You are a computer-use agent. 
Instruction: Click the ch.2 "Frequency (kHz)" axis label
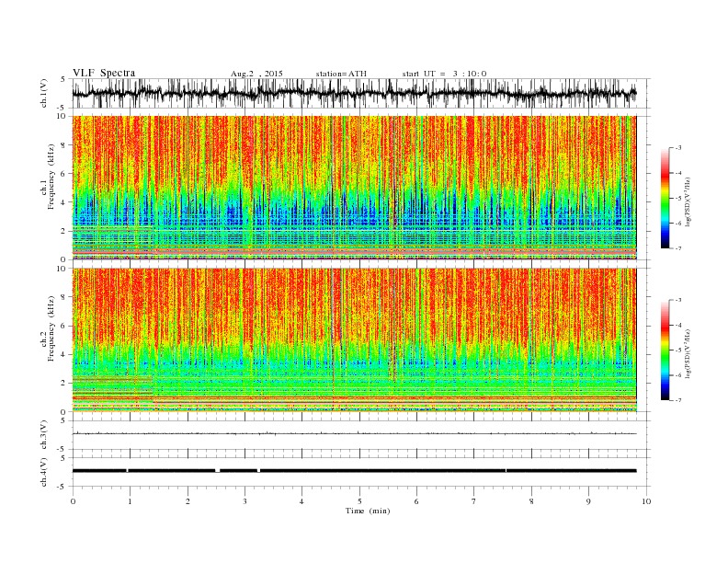tap(51, 327)
